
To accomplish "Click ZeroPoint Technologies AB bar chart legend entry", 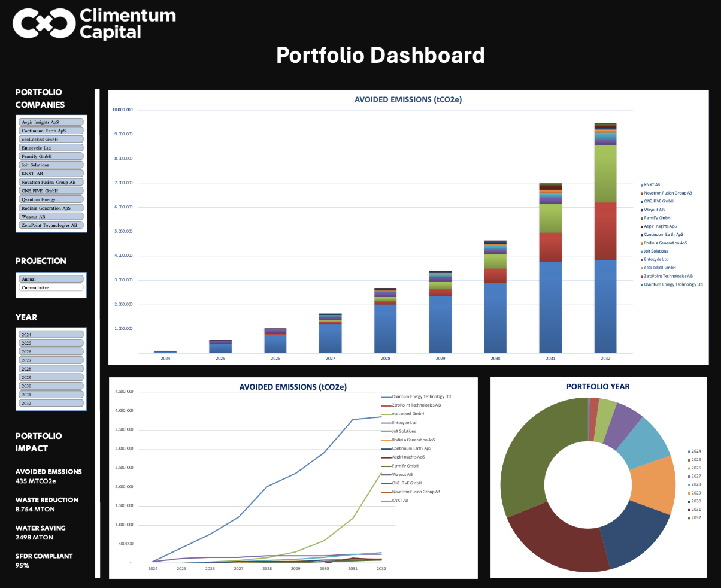I will tap(667, 276).
